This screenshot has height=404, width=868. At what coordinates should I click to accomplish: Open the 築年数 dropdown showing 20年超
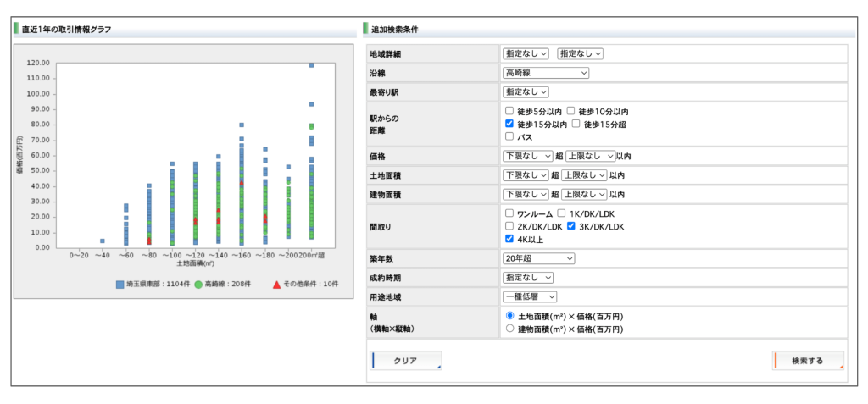tap(538, 258)
